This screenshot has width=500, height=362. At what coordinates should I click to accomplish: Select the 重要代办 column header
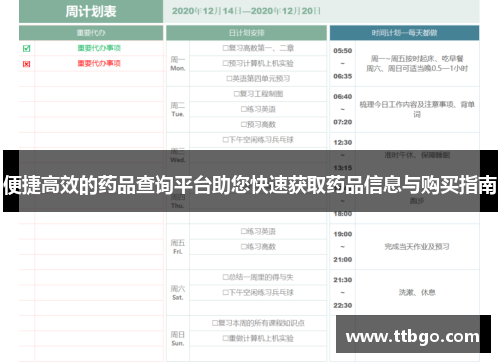[x=91, y=33]
